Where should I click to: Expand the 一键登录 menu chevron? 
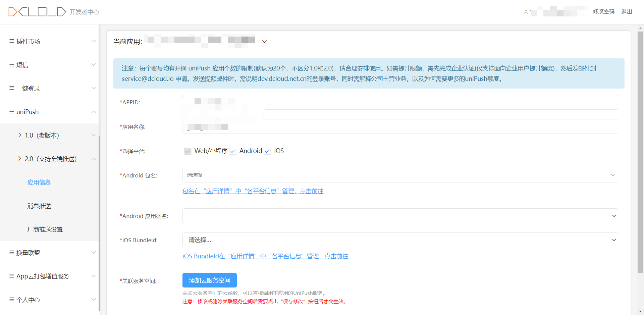94,88
